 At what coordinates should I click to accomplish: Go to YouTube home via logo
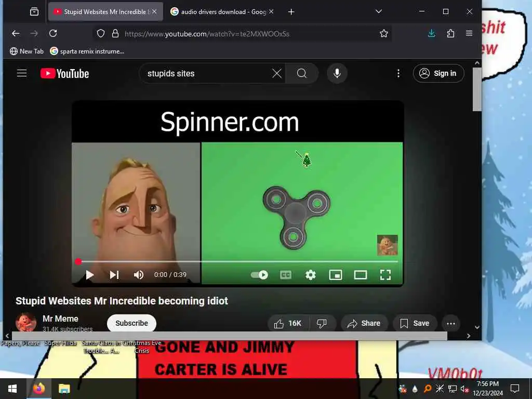coord(64,74)
